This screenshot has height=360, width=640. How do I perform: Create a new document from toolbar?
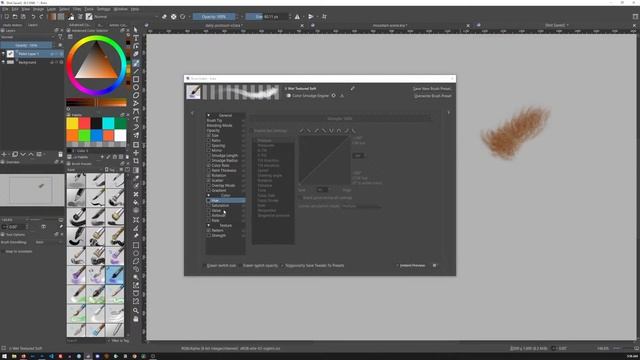click(x=7, y=17)
